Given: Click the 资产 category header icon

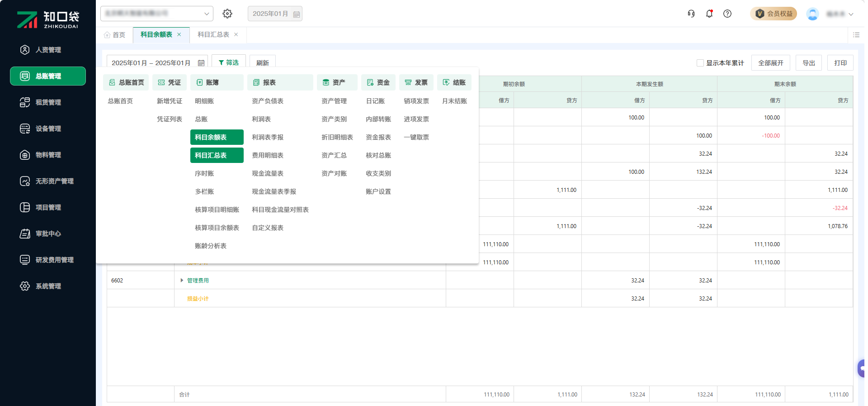Looking at the screenshot, I should tap(326, 82).
